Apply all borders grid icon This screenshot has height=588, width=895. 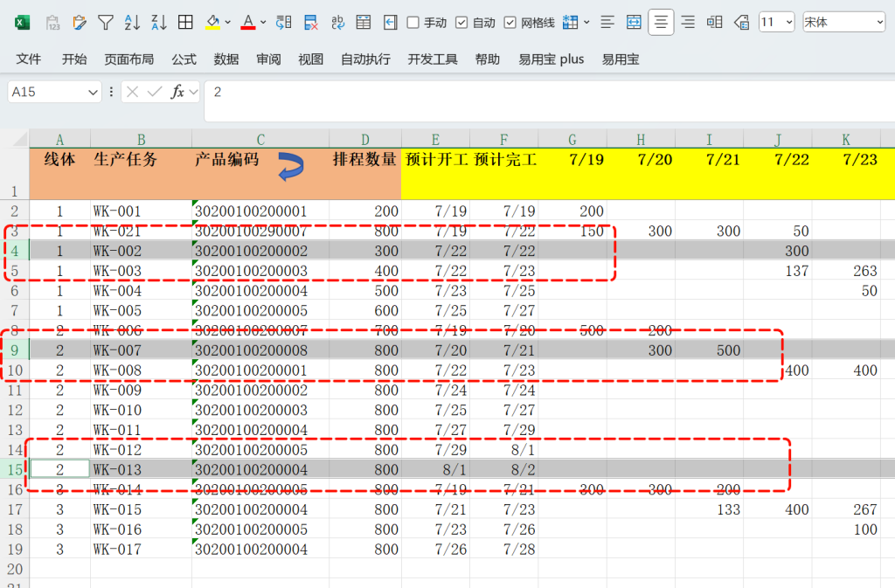[185, 22]
